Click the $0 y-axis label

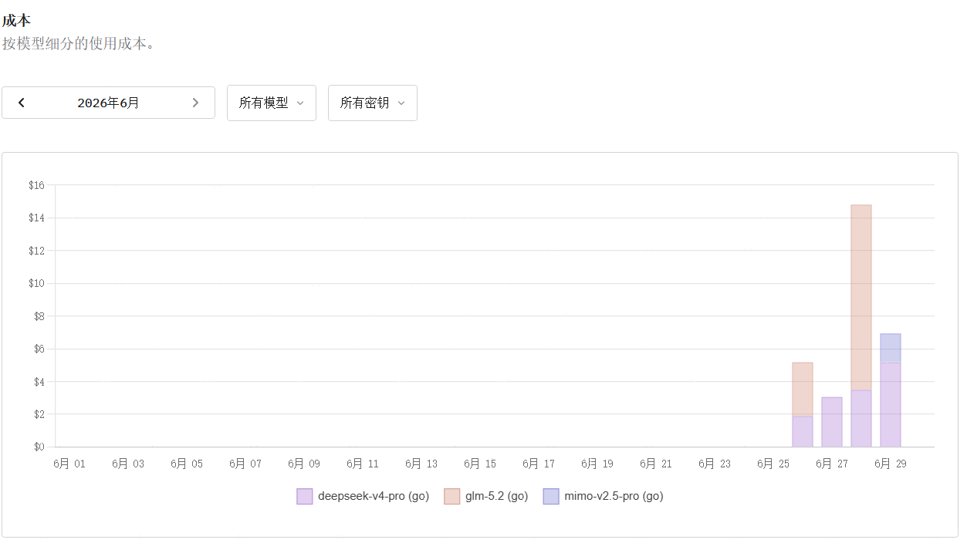point(39,447)
